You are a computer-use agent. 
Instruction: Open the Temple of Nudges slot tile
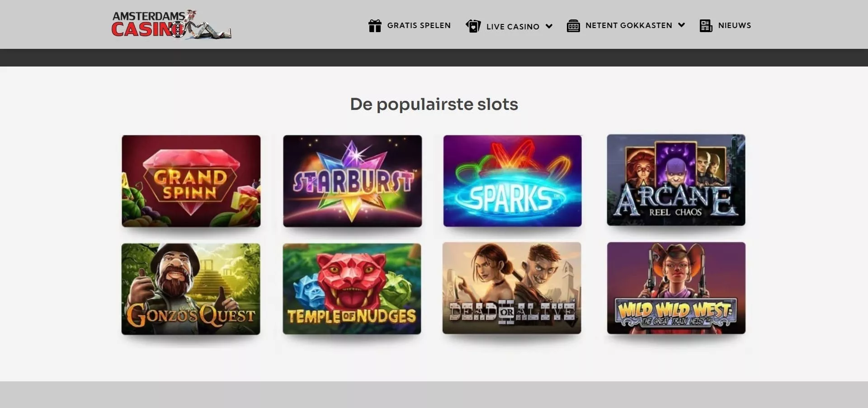352,289
